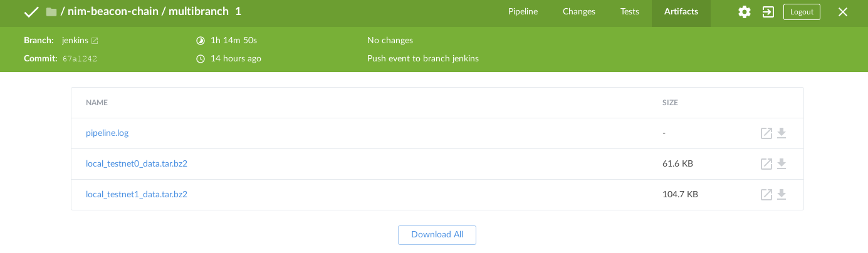
Task: Click the go-to-classic exit icon
Action: tap(768, 12)
